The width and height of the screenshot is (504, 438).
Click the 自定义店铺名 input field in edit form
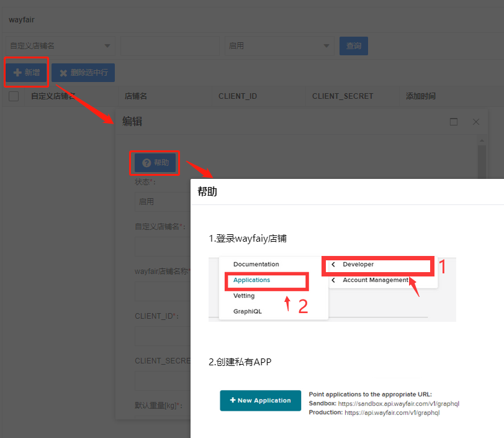pos(163,247)
